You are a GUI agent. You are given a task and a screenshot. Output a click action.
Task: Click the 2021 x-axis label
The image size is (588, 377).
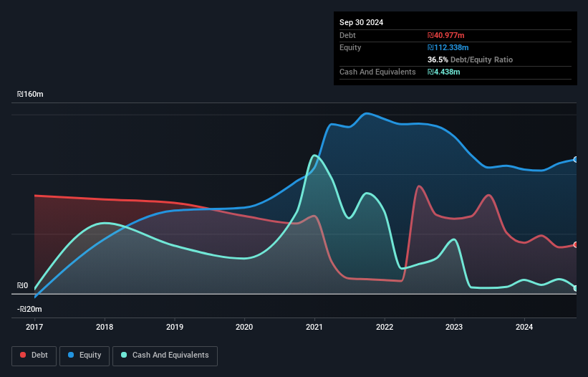(x=314, y=327)
